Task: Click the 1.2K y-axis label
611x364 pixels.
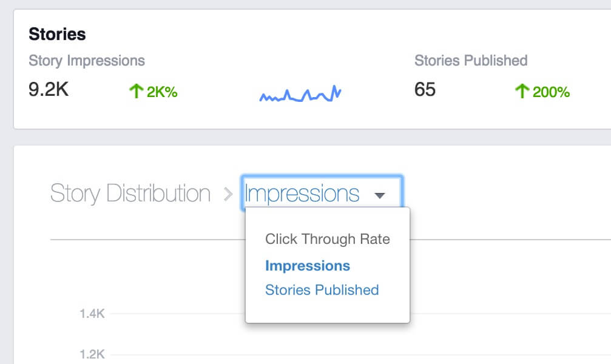Action: coord(92,354)
